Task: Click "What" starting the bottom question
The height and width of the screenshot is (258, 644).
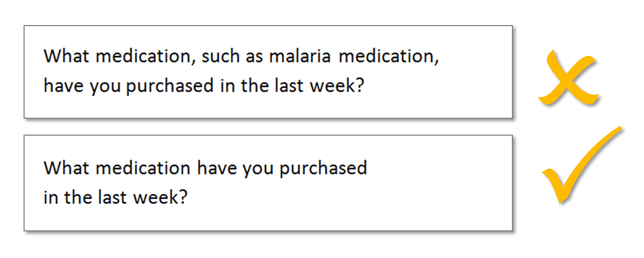Action: pyautogui.click(x=61, y=168)
